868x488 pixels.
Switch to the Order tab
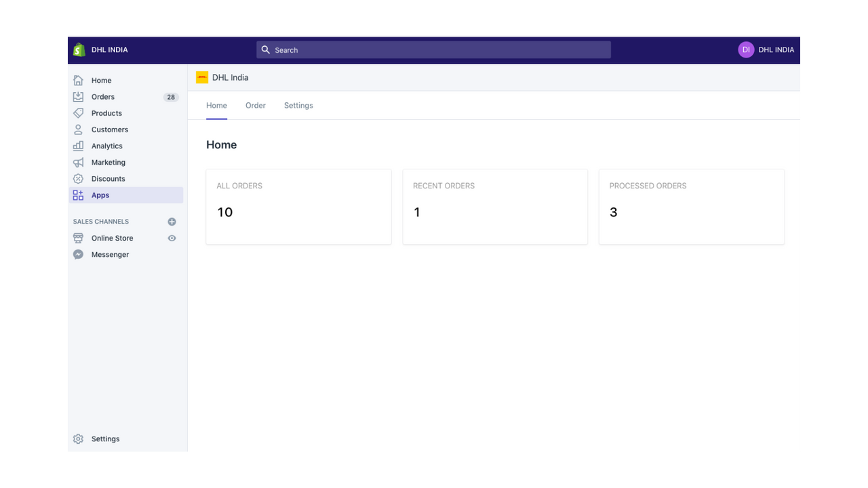pos(256,106)
